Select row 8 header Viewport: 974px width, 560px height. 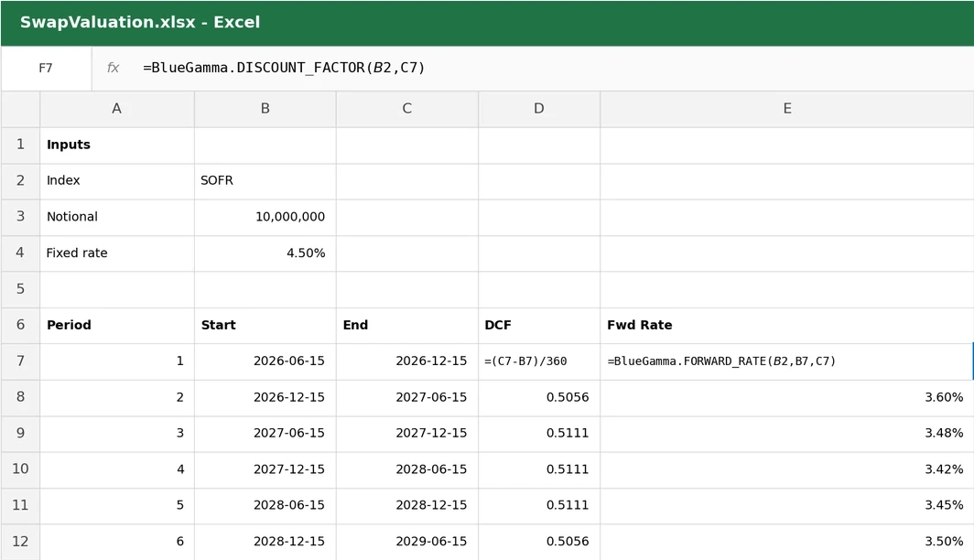click(20, 397)
